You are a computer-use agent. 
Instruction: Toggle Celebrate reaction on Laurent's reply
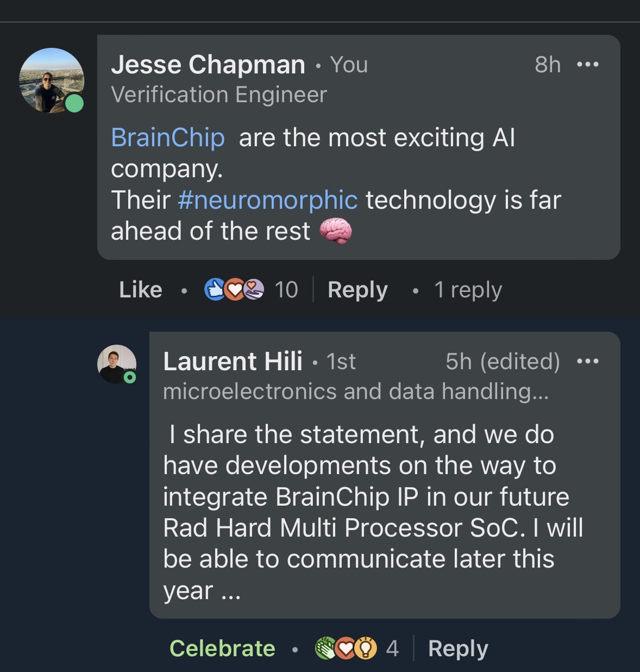tap(222, 649)
